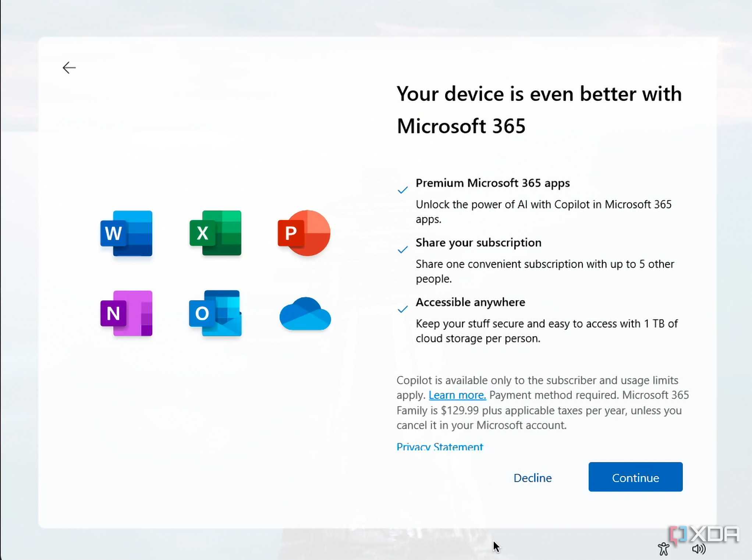This screenshot has width=752, height=560.
Task: Click the 'Keep your stuff secure' description
Action: pos(547,331)
